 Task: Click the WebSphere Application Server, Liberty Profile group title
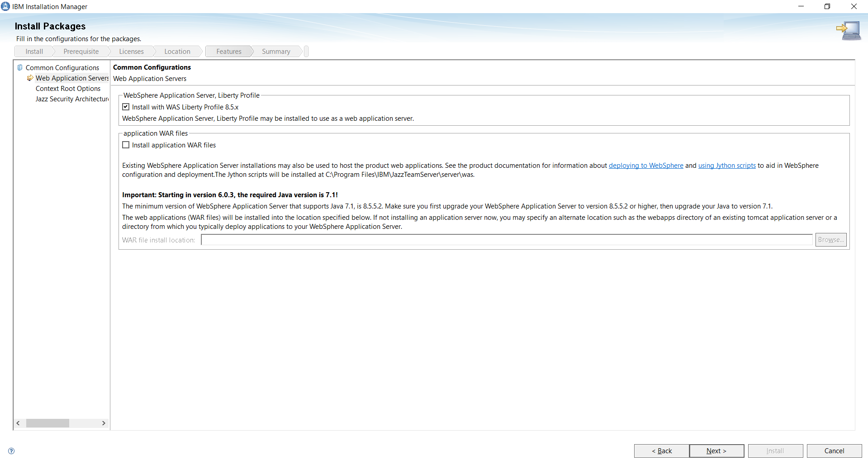[192, 95]
